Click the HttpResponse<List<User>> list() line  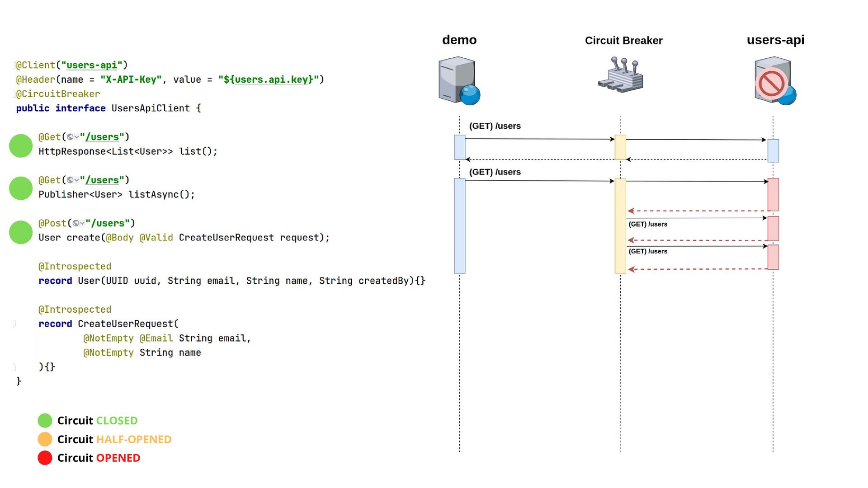pyautogui.click(x=128, y=151)
